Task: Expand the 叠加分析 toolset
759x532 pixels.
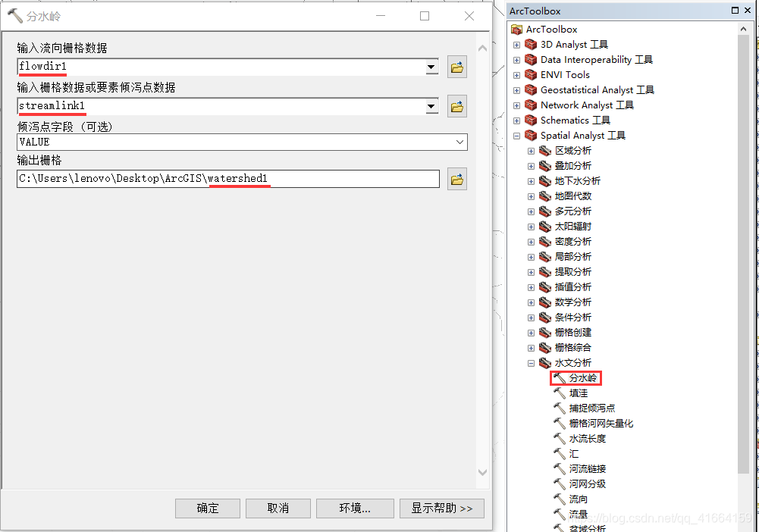Action: coord(531,167)
